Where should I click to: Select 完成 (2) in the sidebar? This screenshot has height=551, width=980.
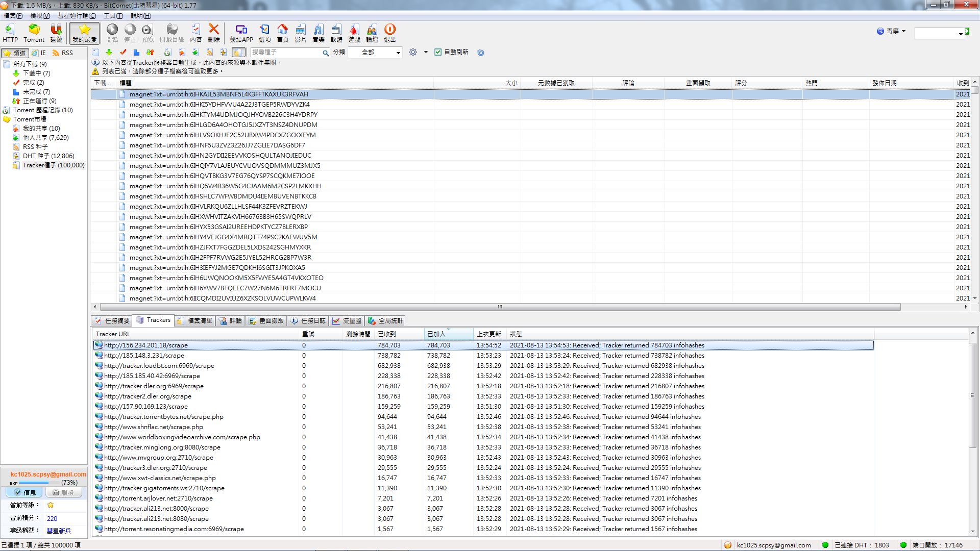tap(33, 83)
